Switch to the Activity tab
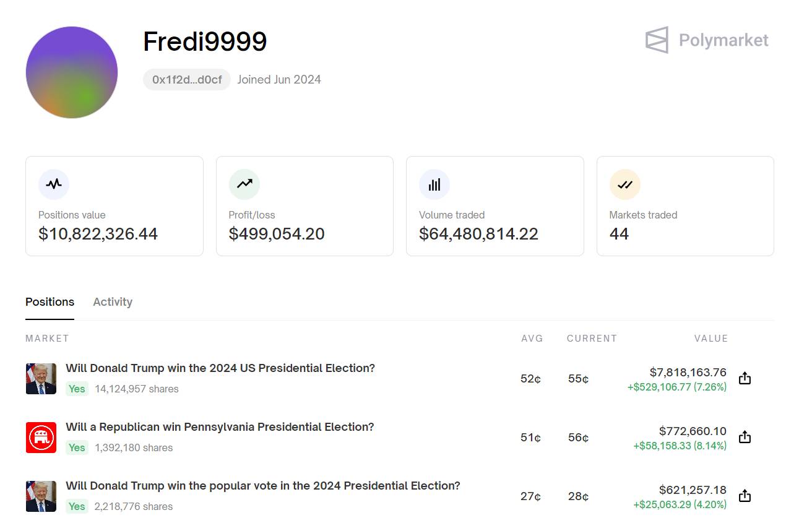Viewport: 812px width, 523px height. point(113,302)
